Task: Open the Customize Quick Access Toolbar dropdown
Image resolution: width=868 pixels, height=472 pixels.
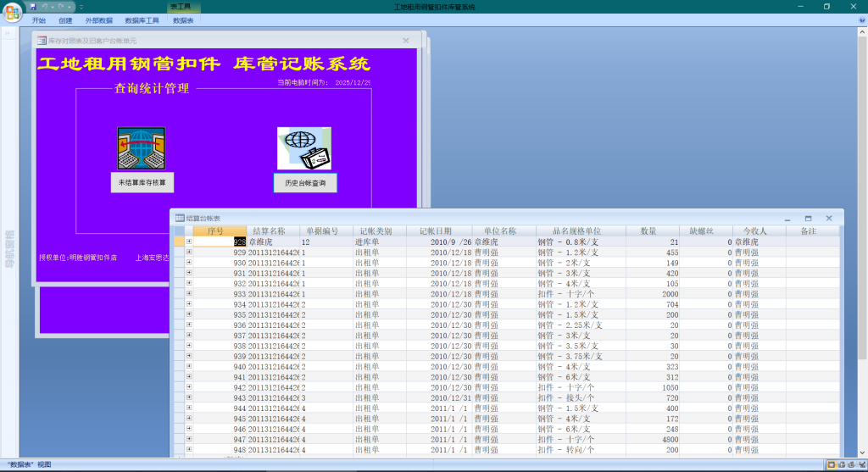Action: tap(82, 7)
